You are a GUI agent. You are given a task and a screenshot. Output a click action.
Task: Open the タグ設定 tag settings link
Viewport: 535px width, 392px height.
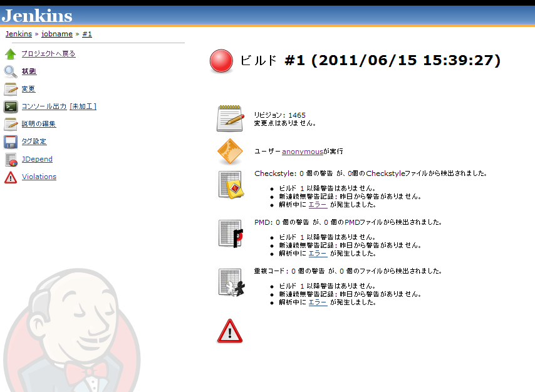(34, 142)
